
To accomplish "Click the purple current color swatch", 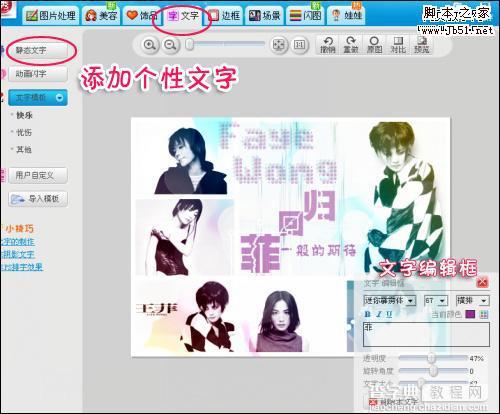I will [x=470, y=314].
